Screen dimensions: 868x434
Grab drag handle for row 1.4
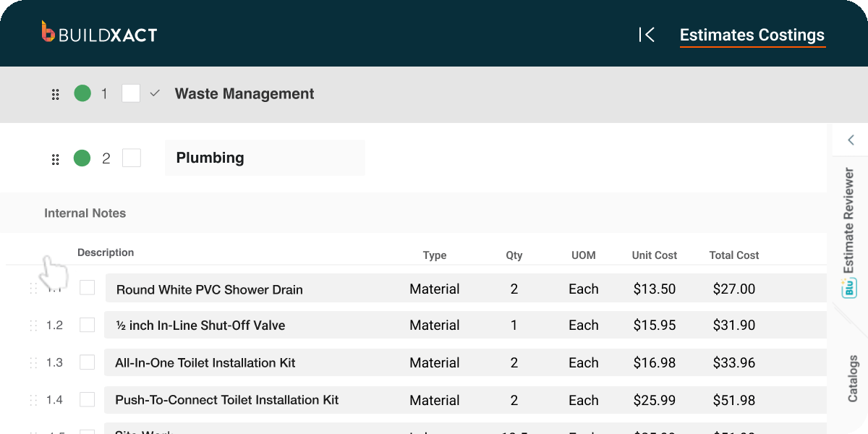(x=33, y=400)
